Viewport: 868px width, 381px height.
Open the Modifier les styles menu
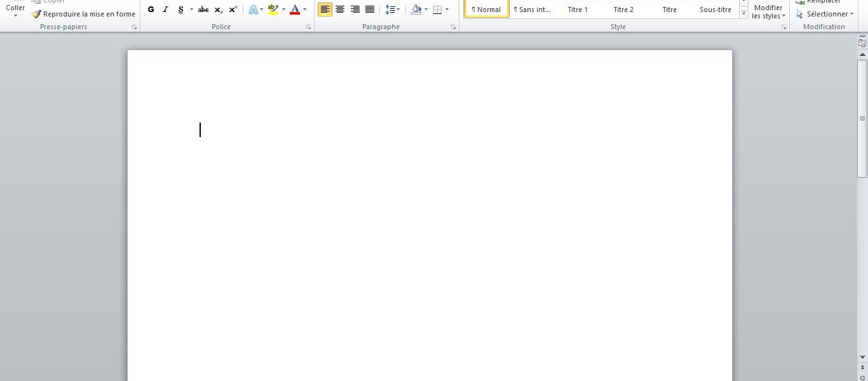pyautogui.click(x=768, y=11)
